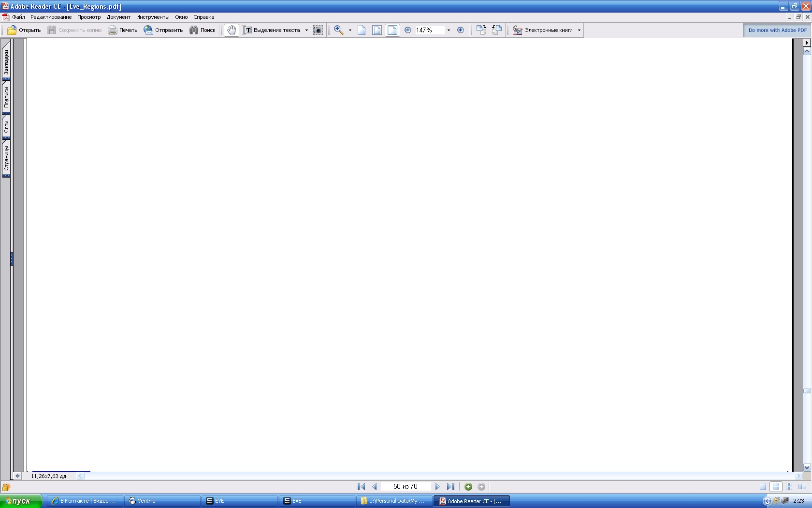Expand the Выделение текста tool dropdown arrow

point(306,30)
